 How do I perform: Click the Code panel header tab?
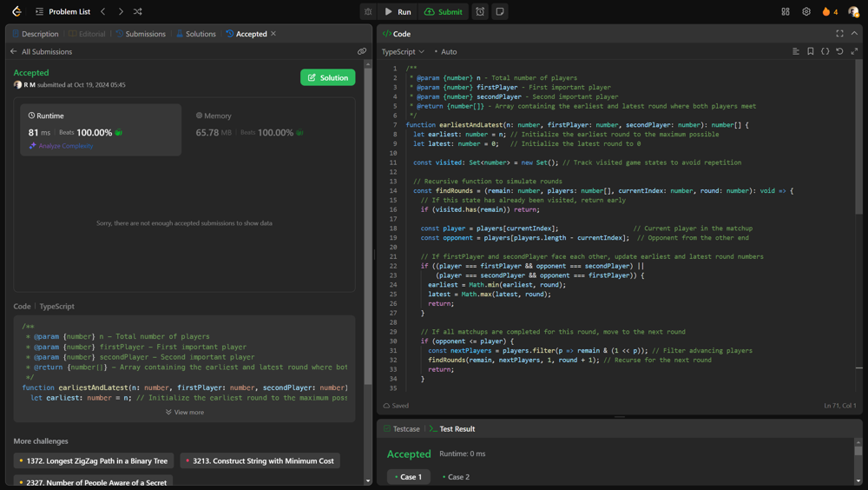pyautogui.click(x=397, y=34)
